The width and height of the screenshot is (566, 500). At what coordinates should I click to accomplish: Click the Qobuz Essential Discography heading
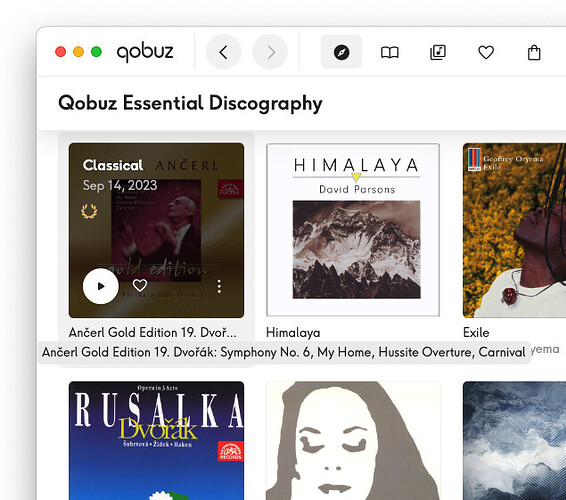coord(190,103)
